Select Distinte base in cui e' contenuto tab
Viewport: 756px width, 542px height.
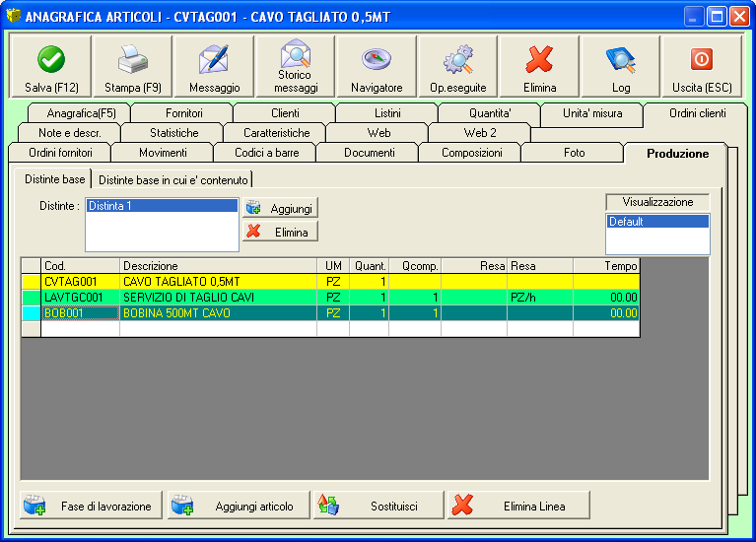pos(172,179)
